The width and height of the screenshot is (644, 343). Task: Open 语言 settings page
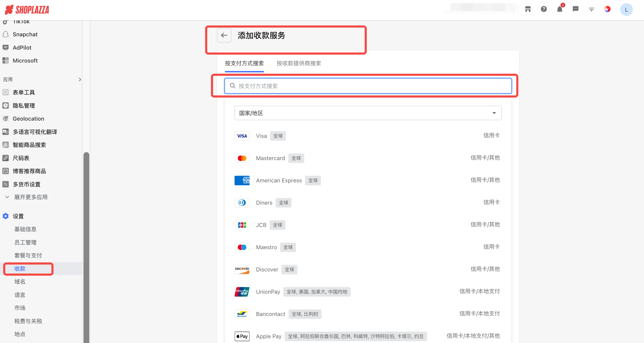click(20, 295)
